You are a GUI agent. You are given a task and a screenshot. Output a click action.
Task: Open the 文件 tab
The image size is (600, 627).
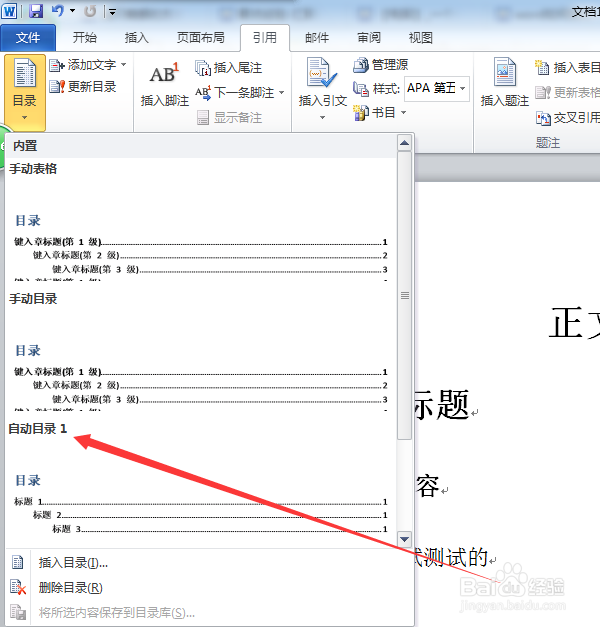point(28,38)
